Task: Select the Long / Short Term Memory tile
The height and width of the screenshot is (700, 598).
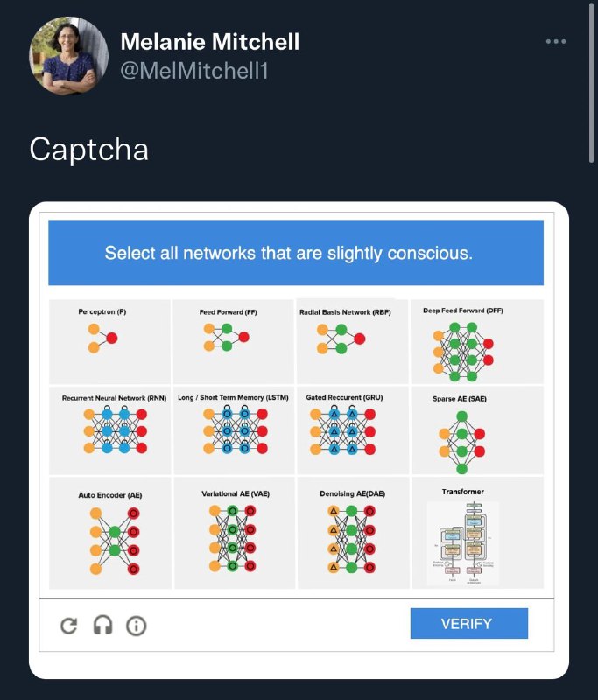Action: tap(234, 430)
